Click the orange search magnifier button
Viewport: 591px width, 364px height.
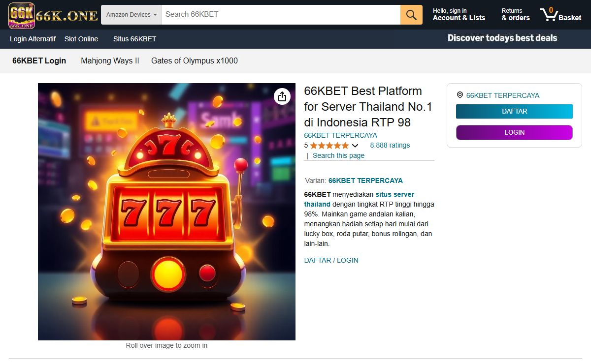tap(411, 15)
